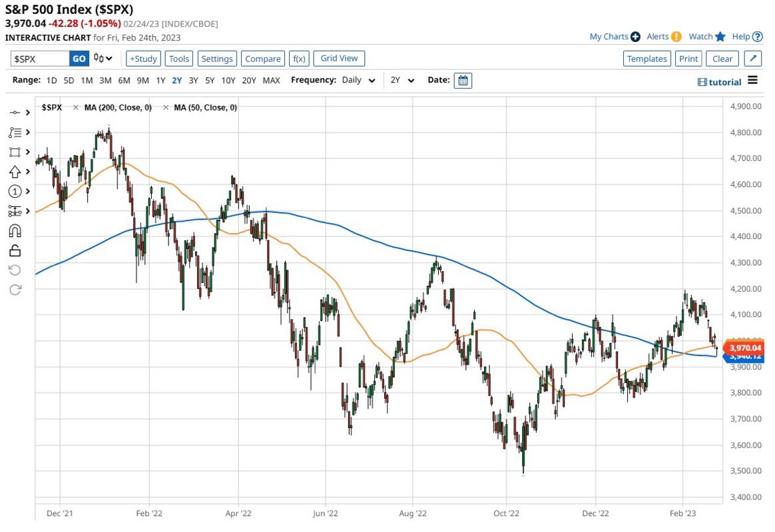Screen dimensions: 775x532
Task: Click the chart pop-out arrow icon
Action: 752,59
